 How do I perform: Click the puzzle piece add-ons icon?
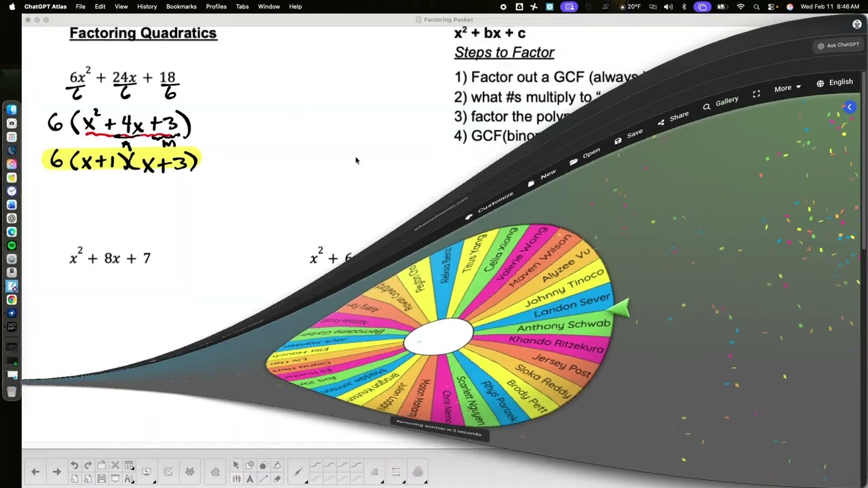pos(215,472)
